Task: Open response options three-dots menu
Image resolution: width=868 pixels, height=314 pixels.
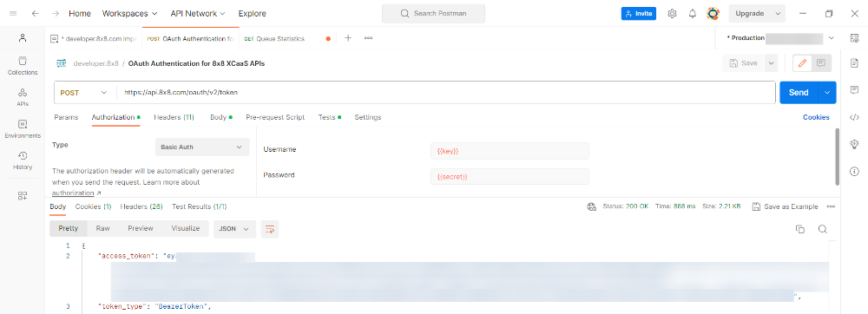Action: (831, 206)
